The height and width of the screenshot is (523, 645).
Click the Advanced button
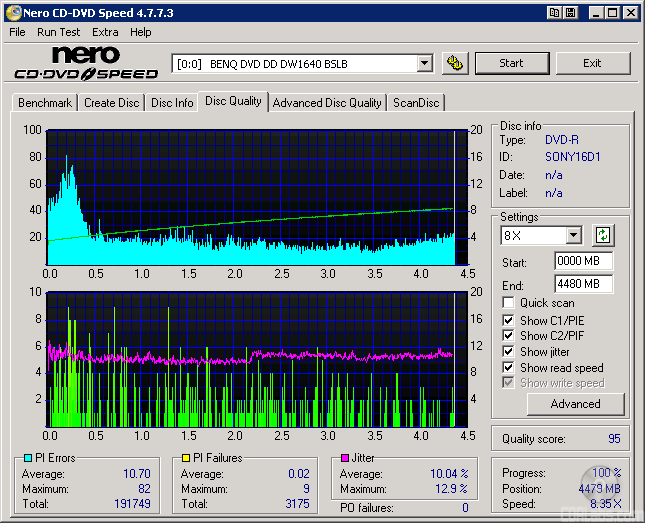(575, 404)
